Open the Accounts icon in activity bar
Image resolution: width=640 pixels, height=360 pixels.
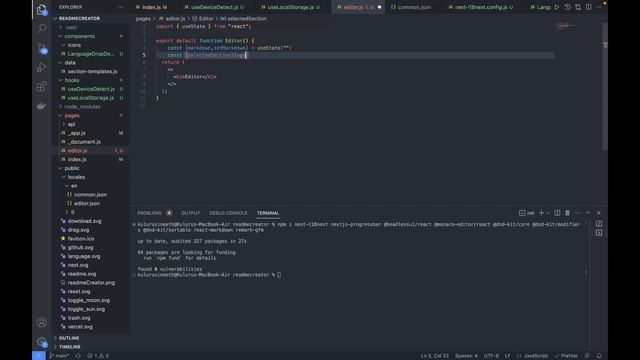tap(42, 322)
